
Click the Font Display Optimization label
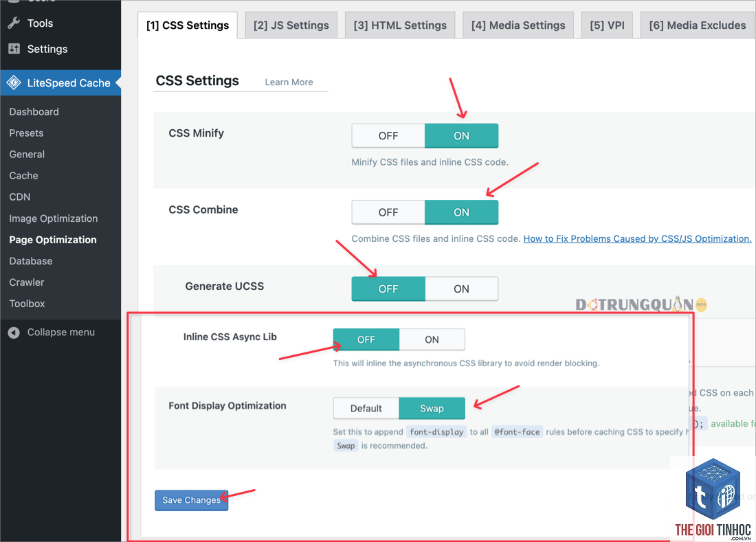pyautogui.click(x=227, y=406)
